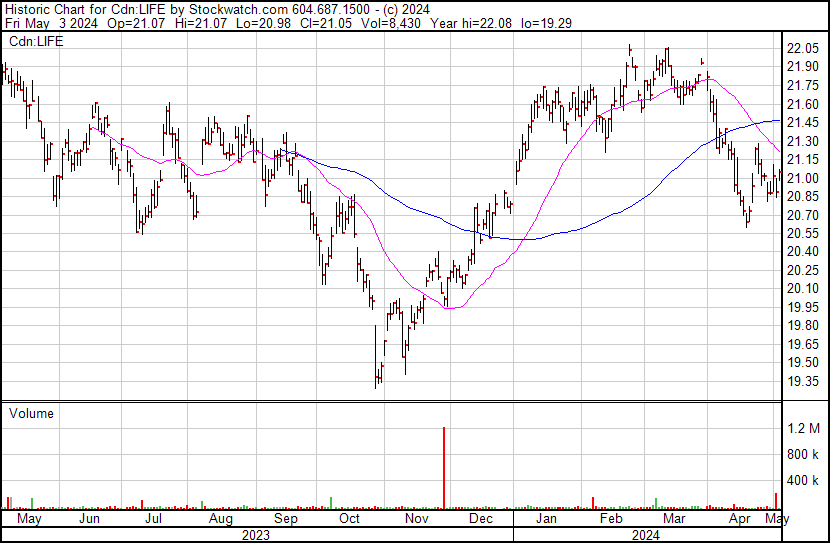The image size is (830, 543).
Task: Click the 'Cdn:LIFE' symbol label in chart
Action: (36, 41)
